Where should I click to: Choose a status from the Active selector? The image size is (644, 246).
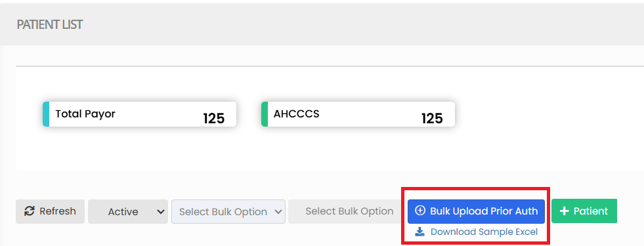(128, 211)
